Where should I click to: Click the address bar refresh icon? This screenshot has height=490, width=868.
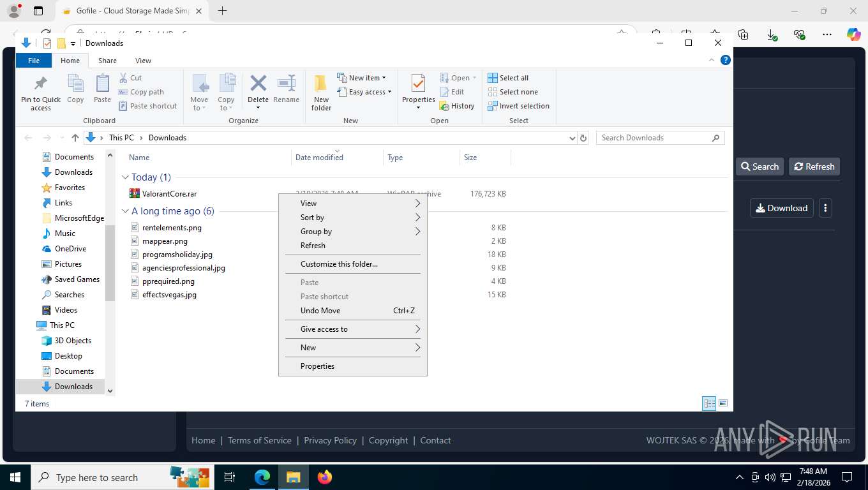point(583,138)
